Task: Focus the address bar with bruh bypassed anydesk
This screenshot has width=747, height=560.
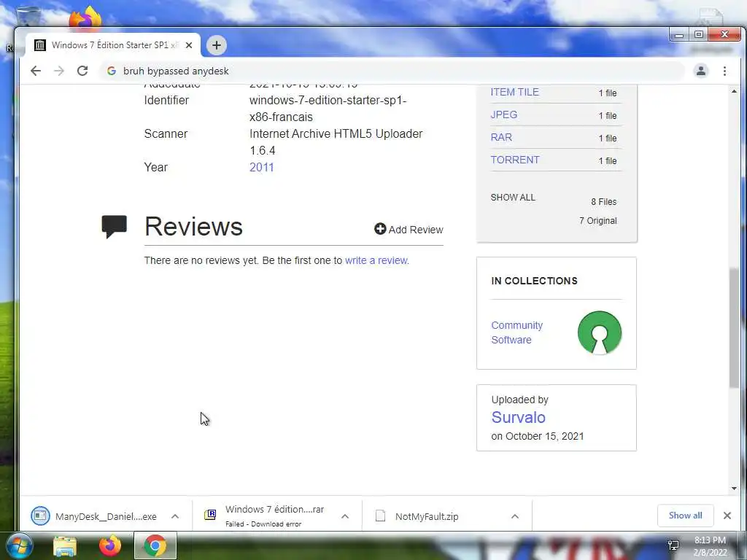Action: point(391,71)
